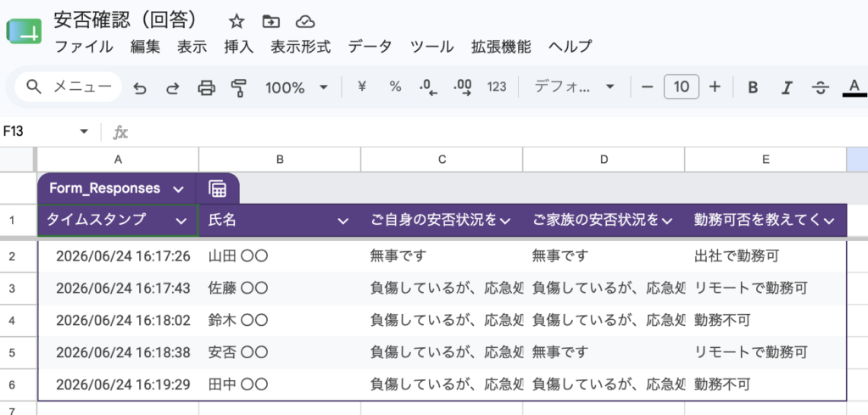The height and width of the screenshot is (415, 868).
Task: Select column E header
Action: tap(765, 160)
